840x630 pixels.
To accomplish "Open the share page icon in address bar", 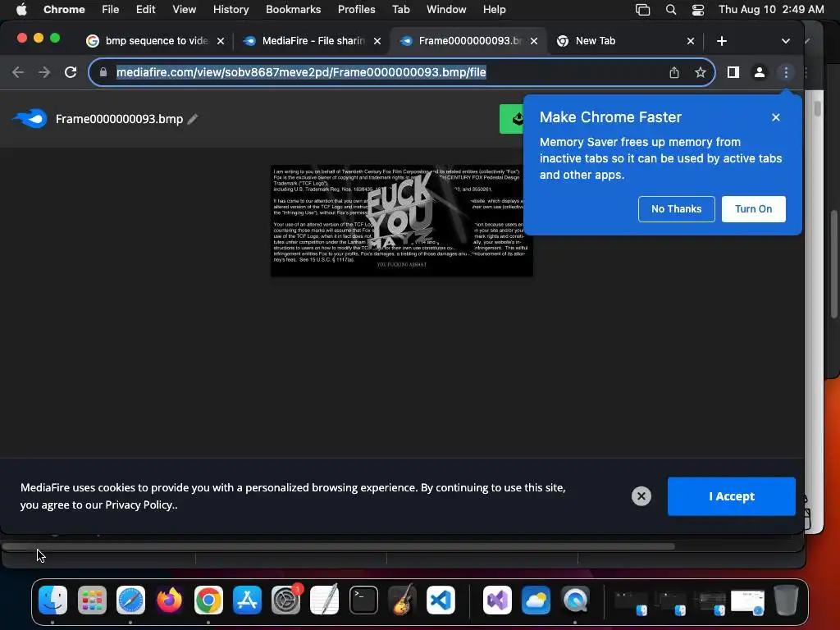I will pyautogui.click(x=674, y=72).
